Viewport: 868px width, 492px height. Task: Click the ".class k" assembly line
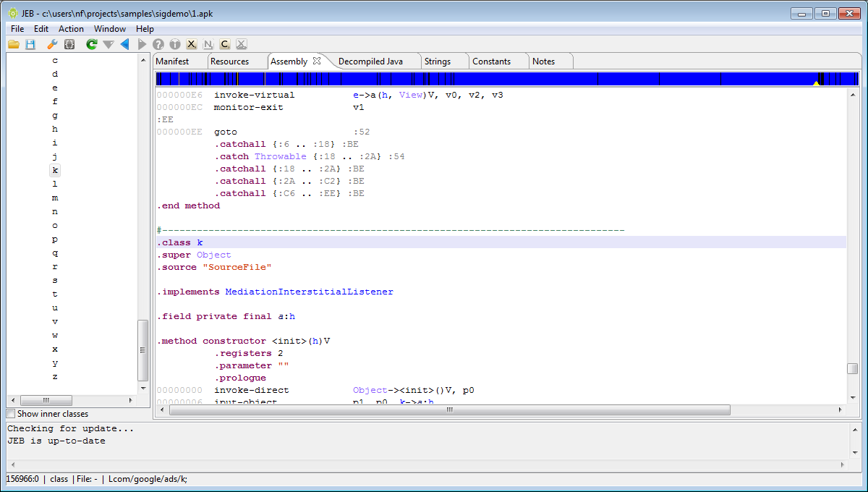click(x=501, y=242)
